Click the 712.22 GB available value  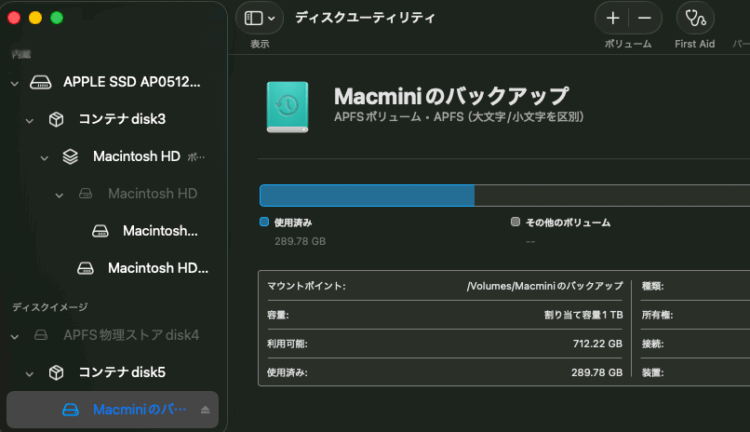point(597,343)
